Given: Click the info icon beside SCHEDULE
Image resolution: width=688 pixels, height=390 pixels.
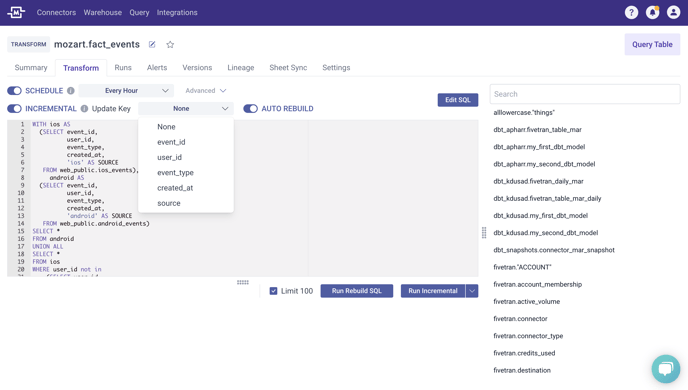Looking at the screenshot, I should [71, 91].
